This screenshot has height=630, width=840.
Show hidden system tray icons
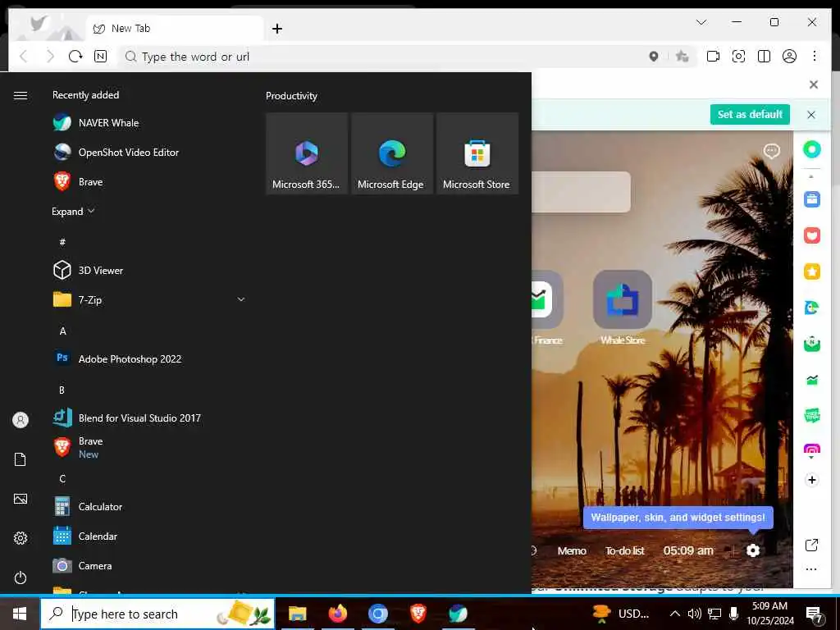tap(675, 614)
